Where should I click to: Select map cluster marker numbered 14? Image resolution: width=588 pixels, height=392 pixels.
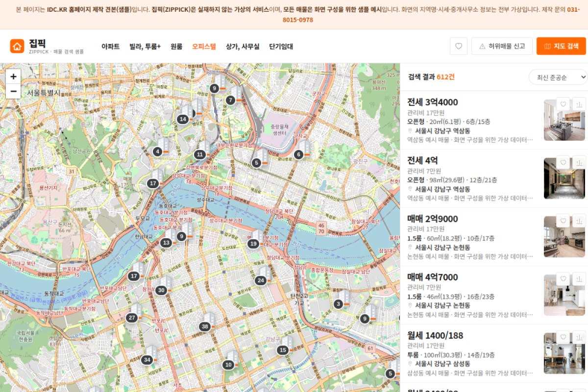tap(183, 119)
